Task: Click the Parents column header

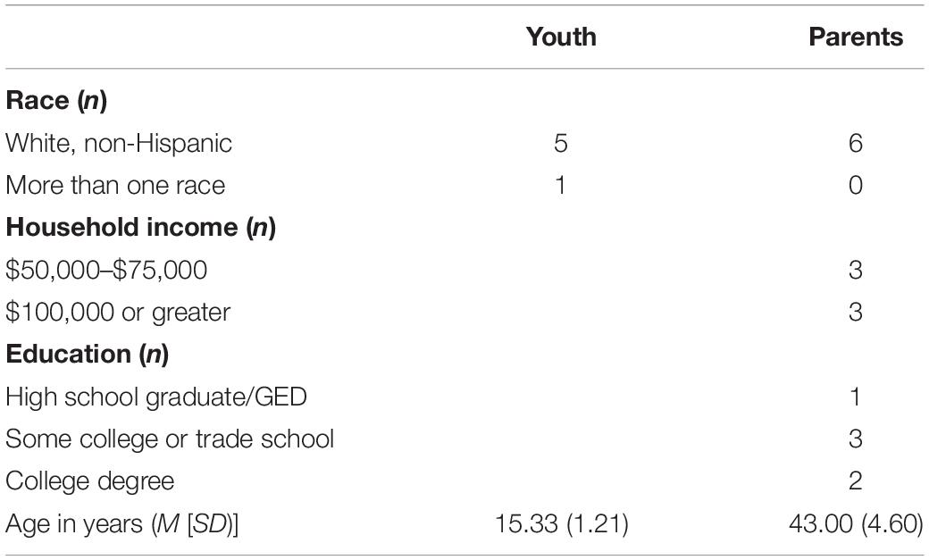Action: [x=856, y=37]
